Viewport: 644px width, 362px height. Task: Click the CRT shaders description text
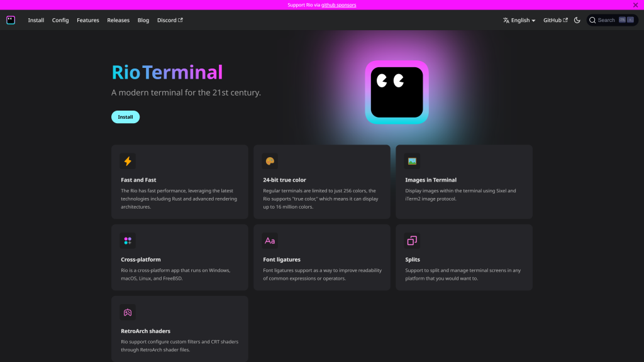pyautogui.click(x=179, y=346)
